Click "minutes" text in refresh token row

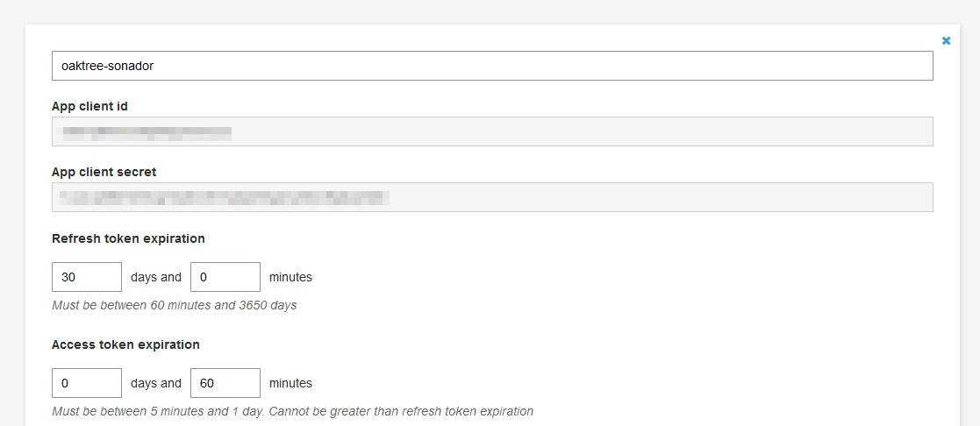[x=290, y=277]
